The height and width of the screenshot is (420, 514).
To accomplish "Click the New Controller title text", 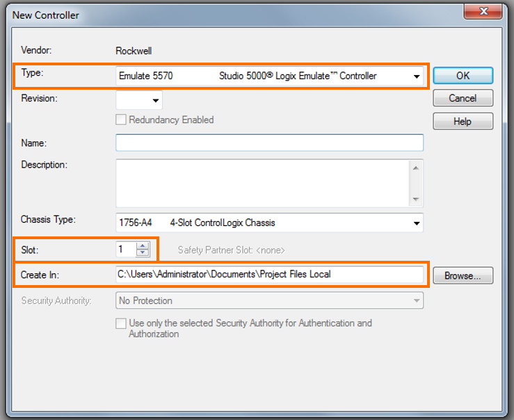I will [x=46, y=15].
